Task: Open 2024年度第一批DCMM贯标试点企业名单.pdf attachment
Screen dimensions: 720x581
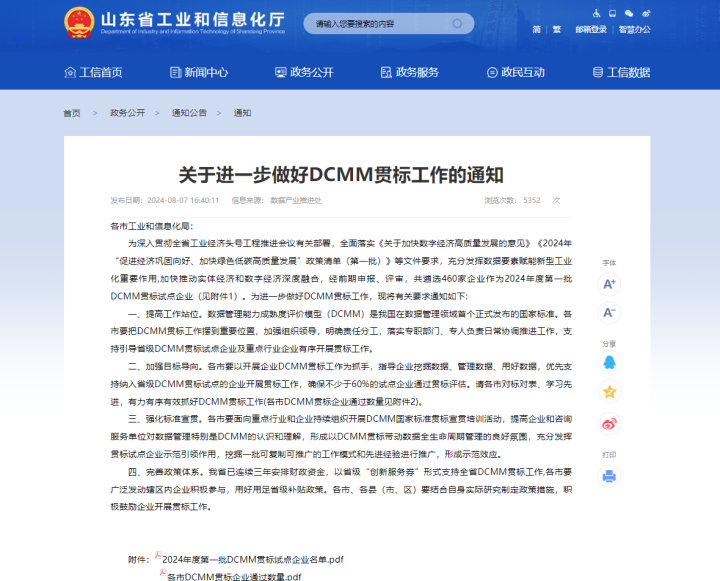Action: click(252, 559)
